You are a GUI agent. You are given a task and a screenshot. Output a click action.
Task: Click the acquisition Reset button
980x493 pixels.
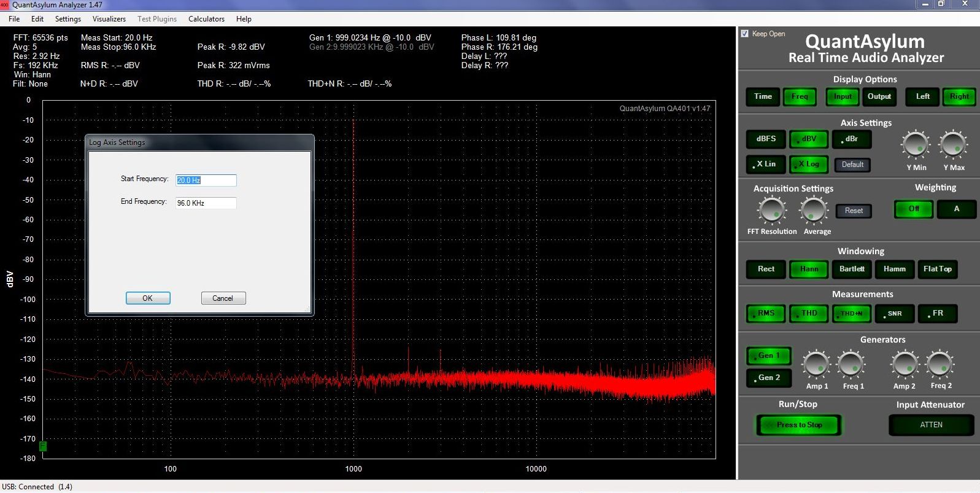tap(854, 211)
